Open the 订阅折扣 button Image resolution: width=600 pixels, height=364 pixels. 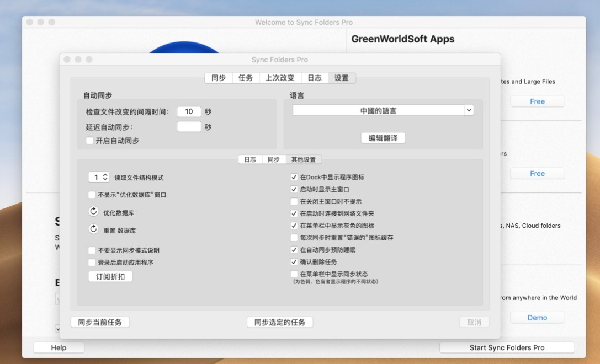(110, 276)
